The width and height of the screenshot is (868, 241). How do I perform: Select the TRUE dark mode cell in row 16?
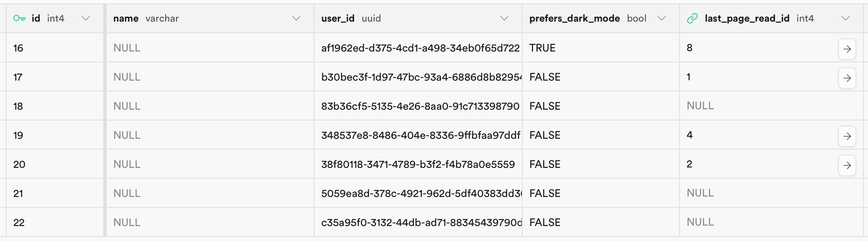[542, 48]
